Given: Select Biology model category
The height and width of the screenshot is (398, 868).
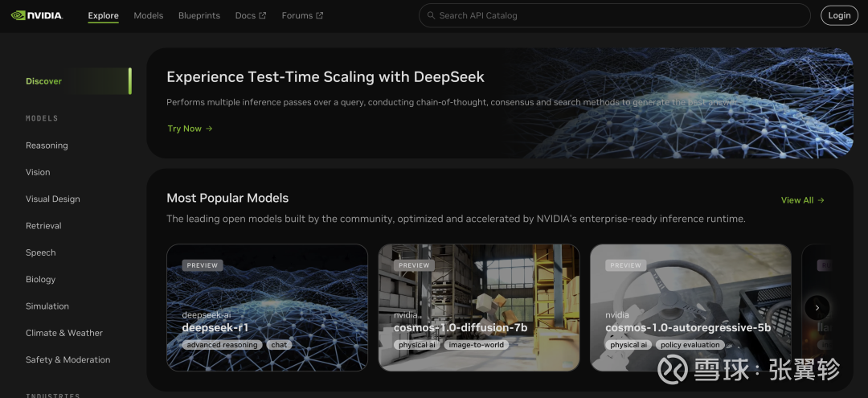Looking at the screenshot, I should (x=40, y=280).
